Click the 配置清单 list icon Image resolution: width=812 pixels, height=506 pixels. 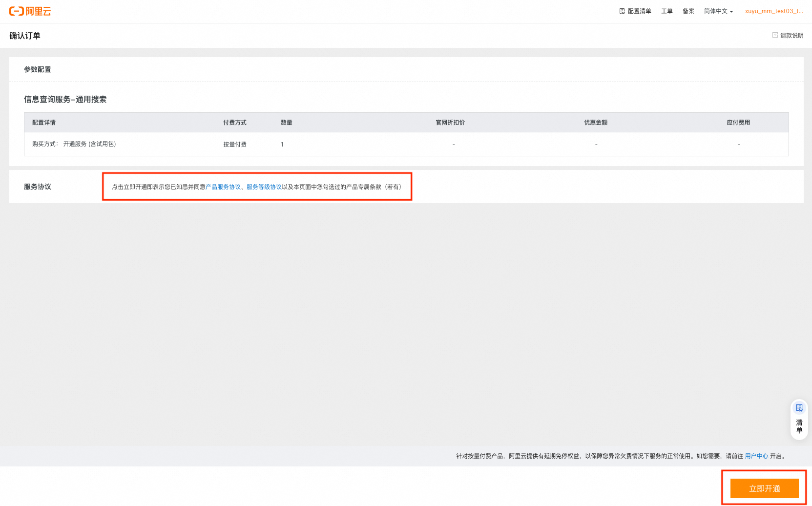click(622, 11)
